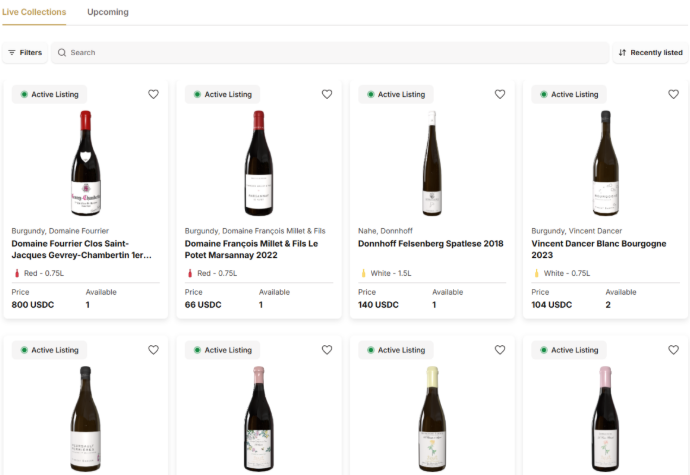Click into the Search input field
The width and height of the screenshot is (690, 475).
(330, 52)
